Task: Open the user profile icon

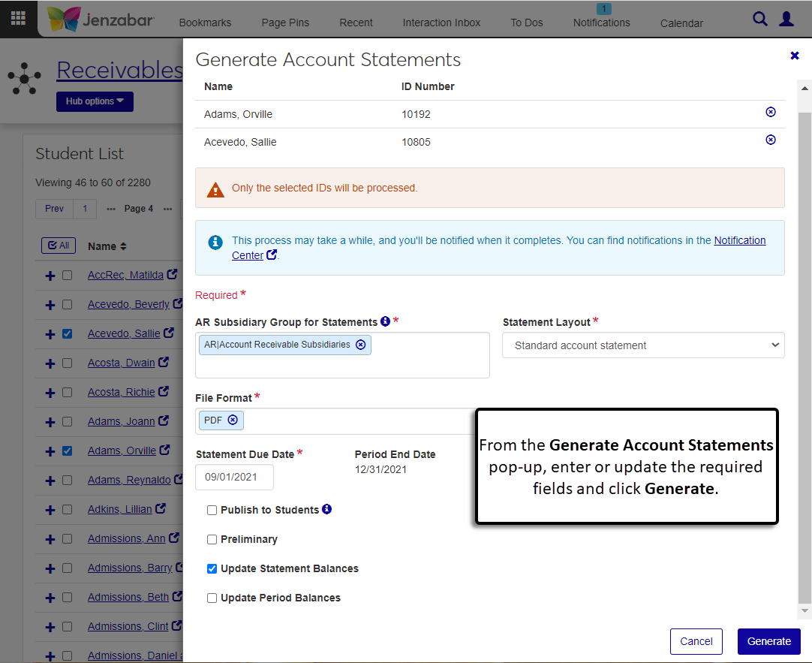Action: pyautogui.click(x=786, y=20)
